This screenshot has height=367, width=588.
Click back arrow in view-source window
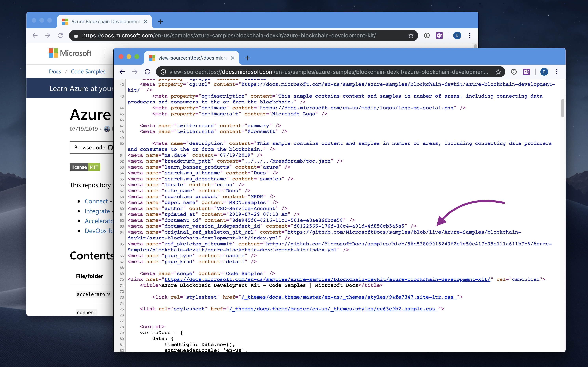click(122, 72)
